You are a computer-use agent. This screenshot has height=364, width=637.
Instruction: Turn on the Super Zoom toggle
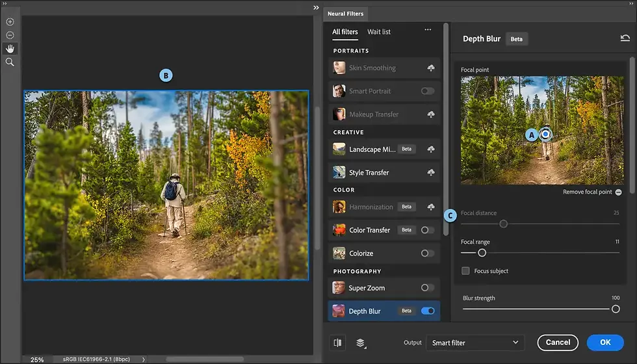[428, 287]
